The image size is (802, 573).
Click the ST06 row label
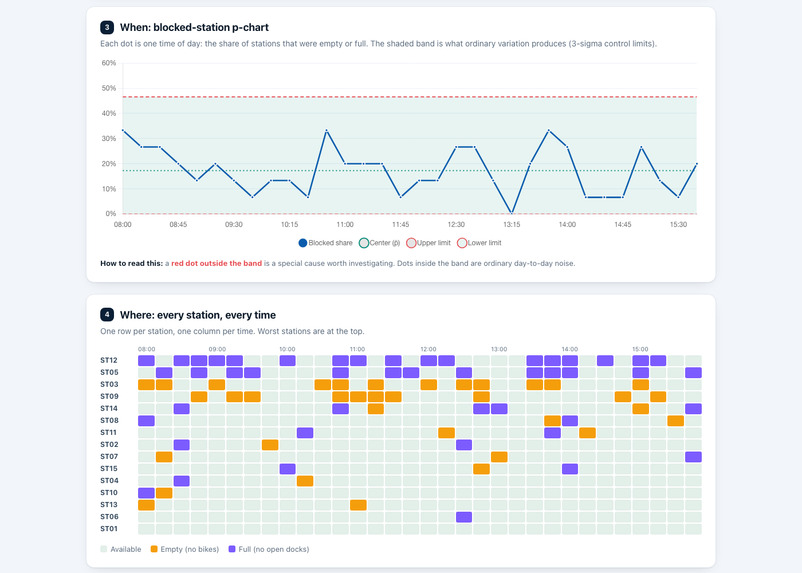[109, 517]
